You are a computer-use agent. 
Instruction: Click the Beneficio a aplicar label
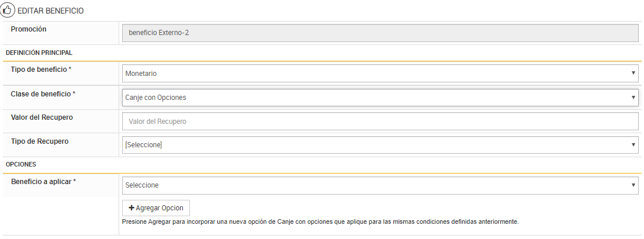coord(43,182)
